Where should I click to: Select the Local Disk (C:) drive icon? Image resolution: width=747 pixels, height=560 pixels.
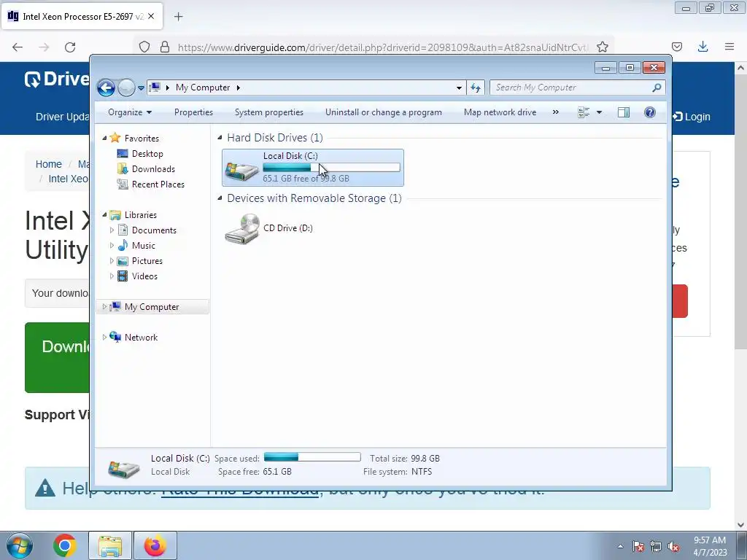coord(241,171)
